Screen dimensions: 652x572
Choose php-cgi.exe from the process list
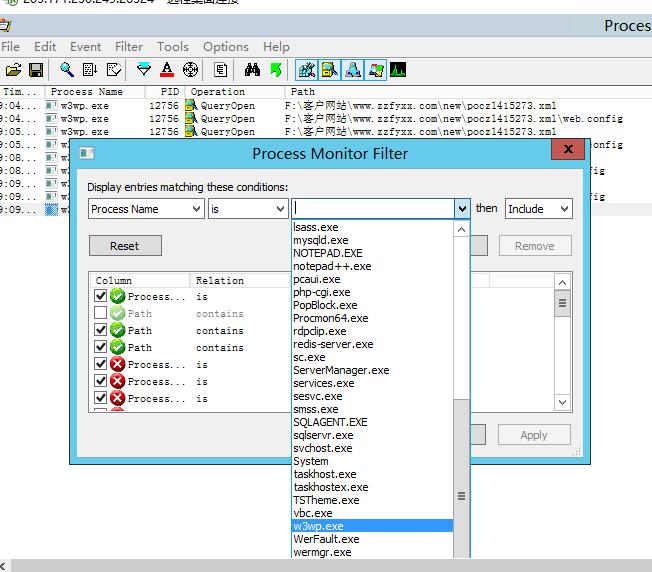(373, 292)
